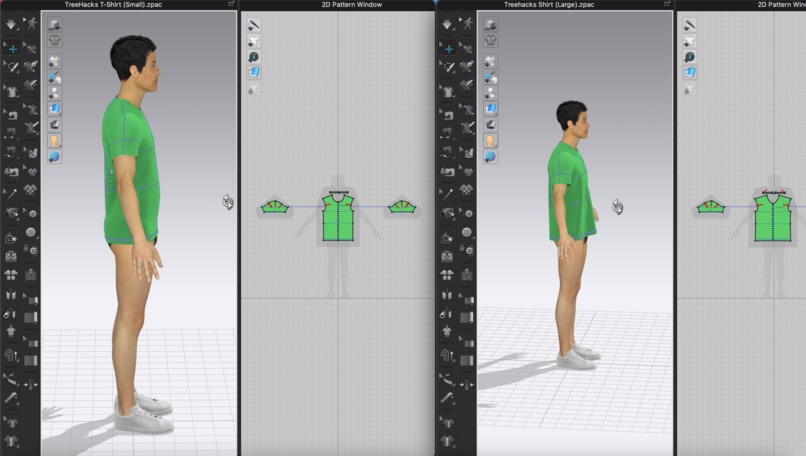Switch to TreeHacks T-Shirt (Small).zpac tab
Viewport: 806px width, 456px height.
tap(113, 5)
